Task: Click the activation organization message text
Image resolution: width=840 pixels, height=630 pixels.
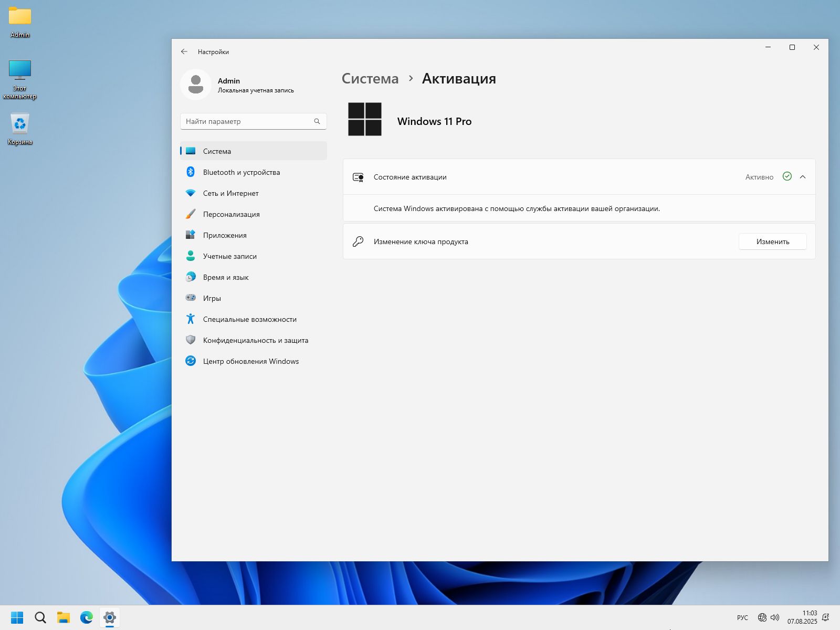Action: click(x=517, y=208)
